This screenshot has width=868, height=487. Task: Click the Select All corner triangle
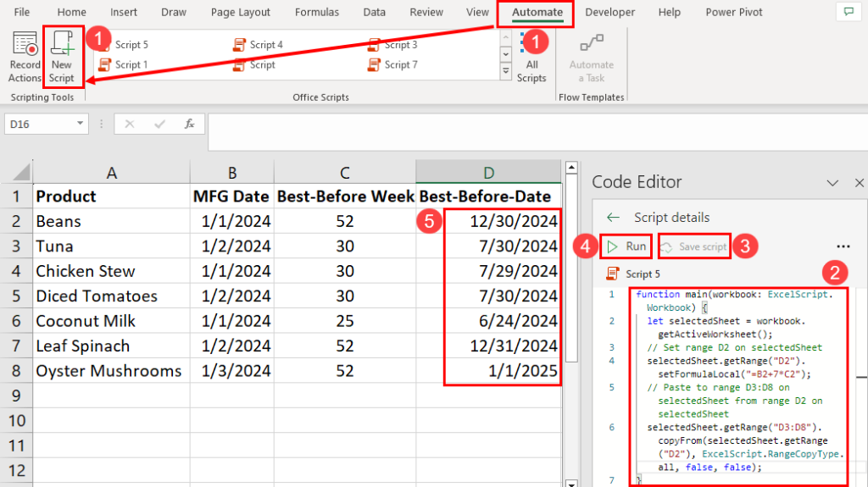coord(20,173)
